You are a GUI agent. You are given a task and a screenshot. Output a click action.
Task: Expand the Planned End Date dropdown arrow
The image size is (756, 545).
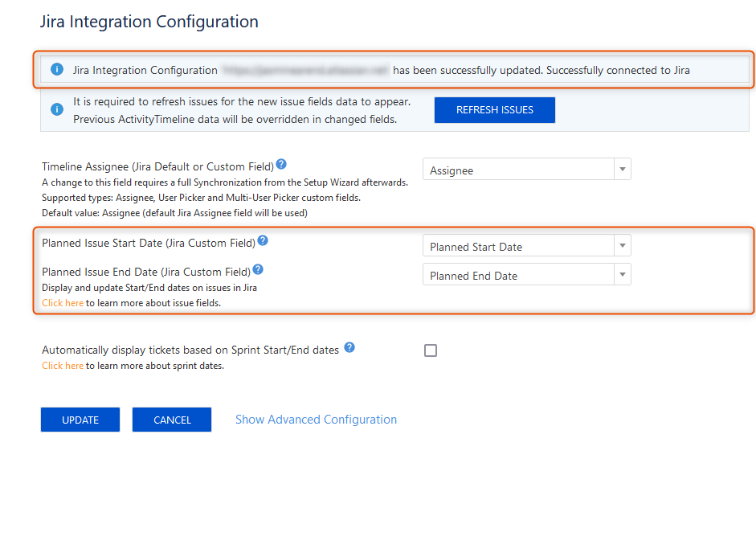coord(622,274)
